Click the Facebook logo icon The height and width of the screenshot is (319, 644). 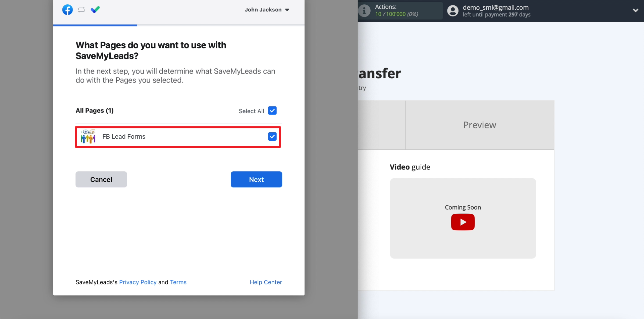point(67,10)
